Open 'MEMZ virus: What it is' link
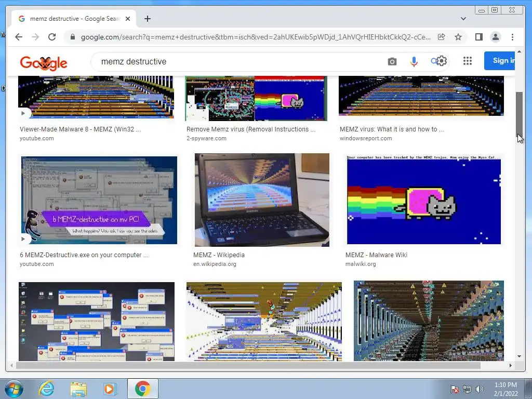532x399 pixels. tap(392, 129)
